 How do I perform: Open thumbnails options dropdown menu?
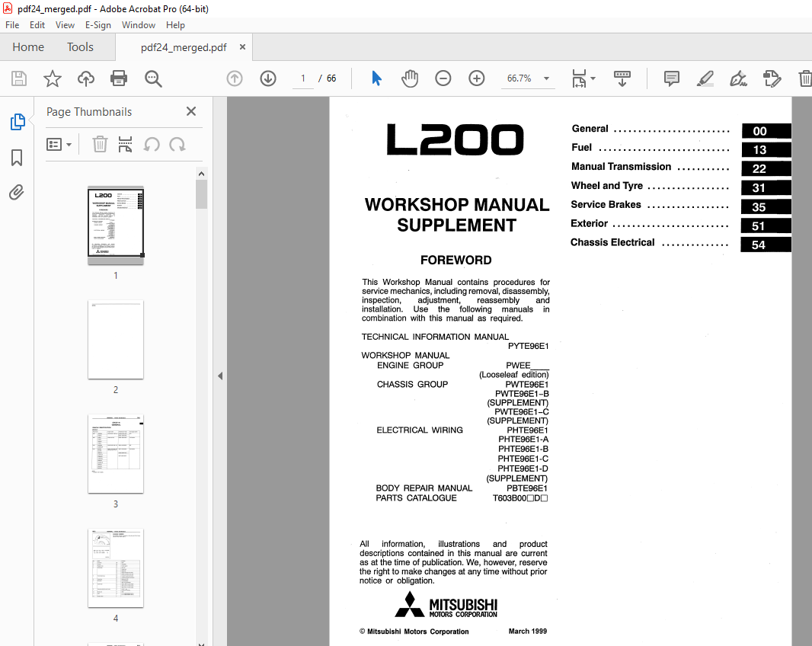coord(59,144)
